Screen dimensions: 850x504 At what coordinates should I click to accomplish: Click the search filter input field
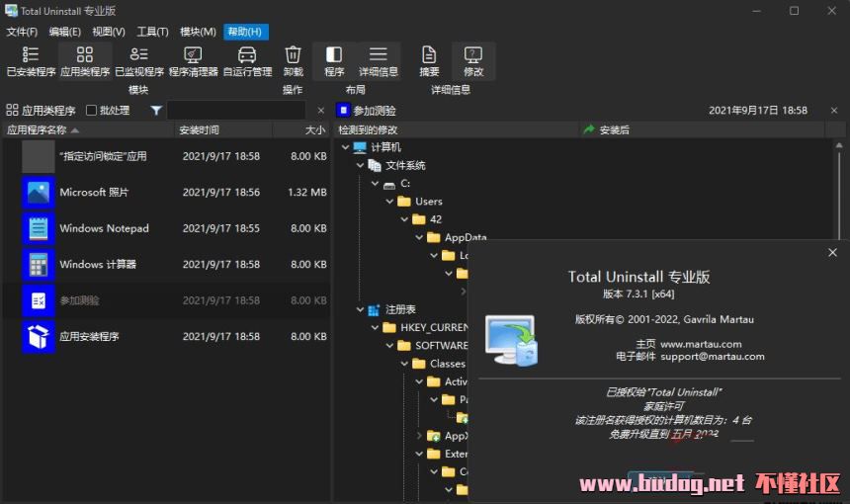click(x=236, y=111)
